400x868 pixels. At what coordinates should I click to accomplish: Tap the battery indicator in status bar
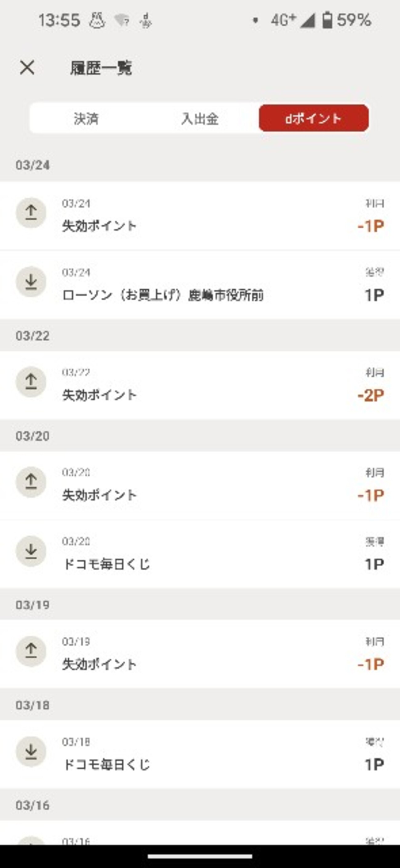click(327, 20)
